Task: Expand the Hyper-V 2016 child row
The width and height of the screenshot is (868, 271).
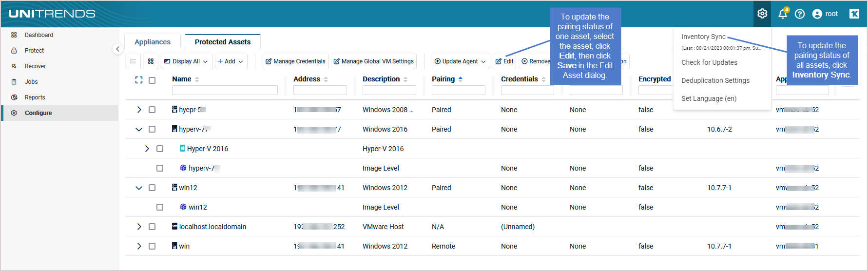Action: pyautogui.click(x=147, y=149)
